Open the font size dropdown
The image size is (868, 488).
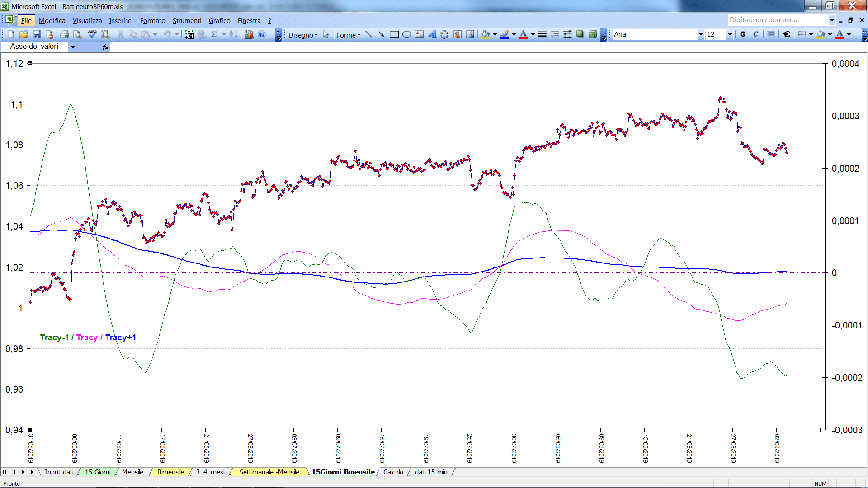(x=730, y=34)
